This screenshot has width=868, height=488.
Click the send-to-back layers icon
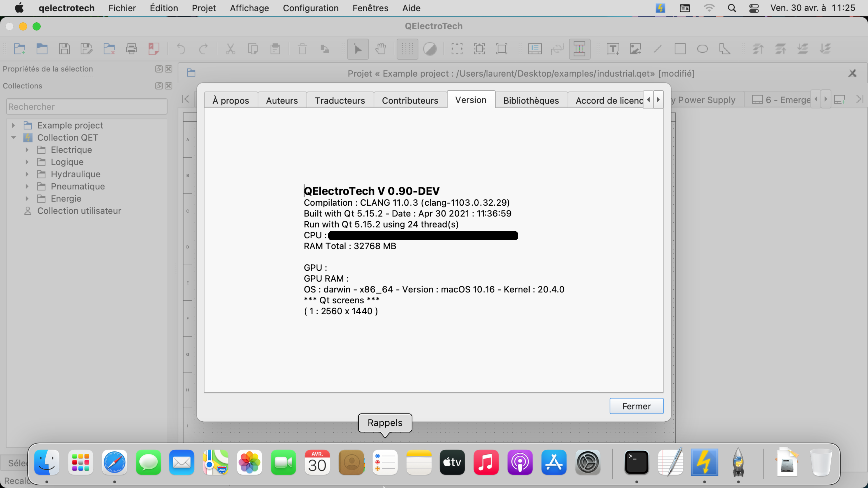coord(825,49)
